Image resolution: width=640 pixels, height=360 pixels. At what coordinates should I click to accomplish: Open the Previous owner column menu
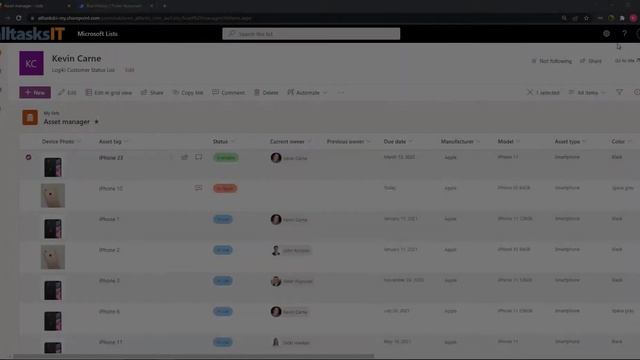click(349, 142)
